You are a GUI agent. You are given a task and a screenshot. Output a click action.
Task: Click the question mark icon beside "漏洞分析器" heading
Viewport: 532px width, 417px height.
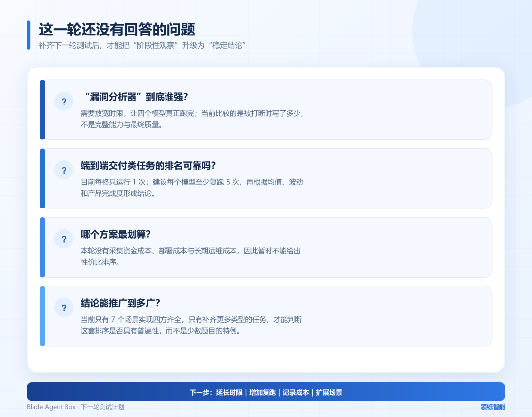(64, 101)
